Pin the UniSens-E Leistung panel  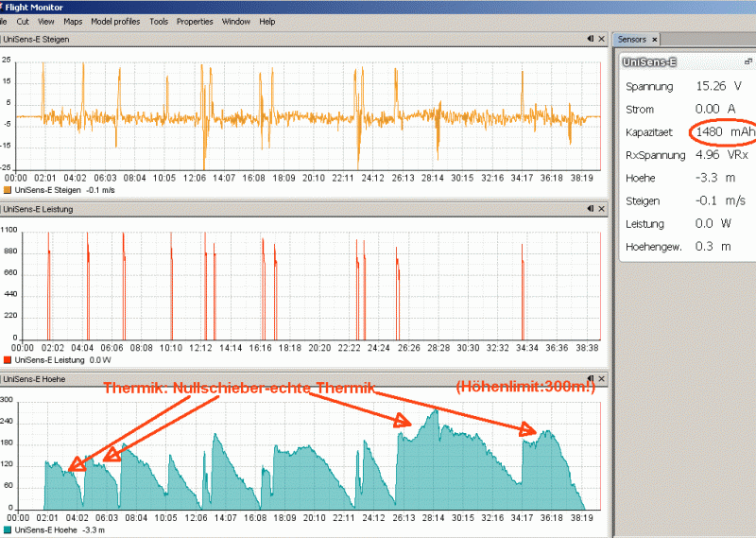pos(591,208)
